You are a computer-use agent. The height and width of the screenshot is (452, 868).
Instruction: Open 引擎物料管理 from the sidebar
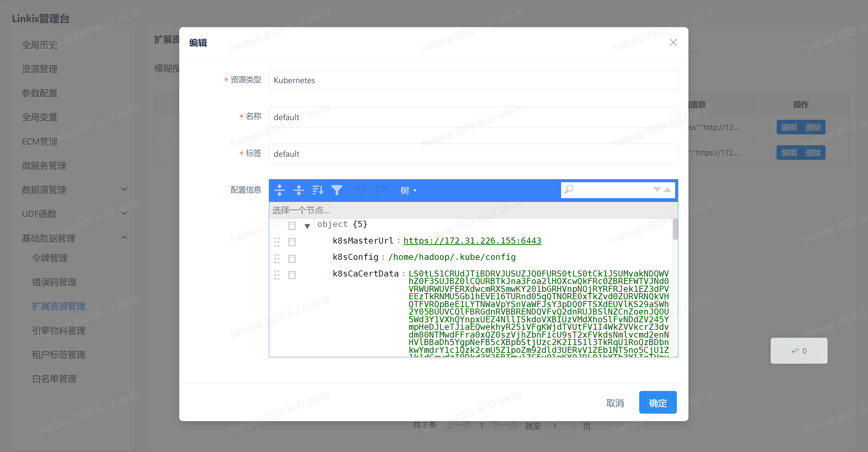[x=58, y=330]
